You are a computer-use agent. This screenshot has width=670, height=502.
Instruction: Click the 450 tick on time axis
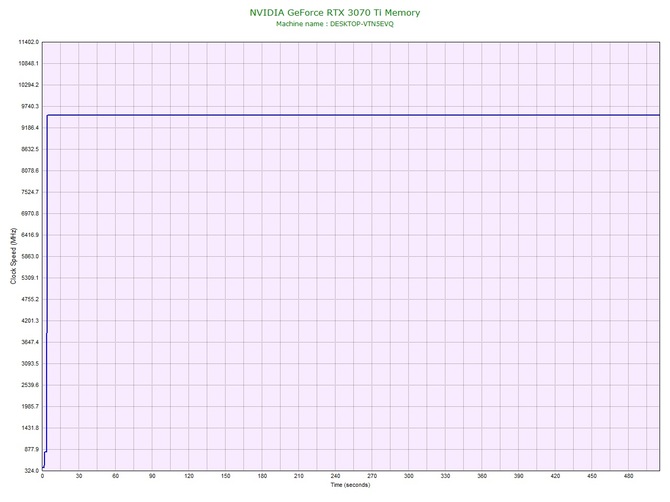tap(592, 476)
